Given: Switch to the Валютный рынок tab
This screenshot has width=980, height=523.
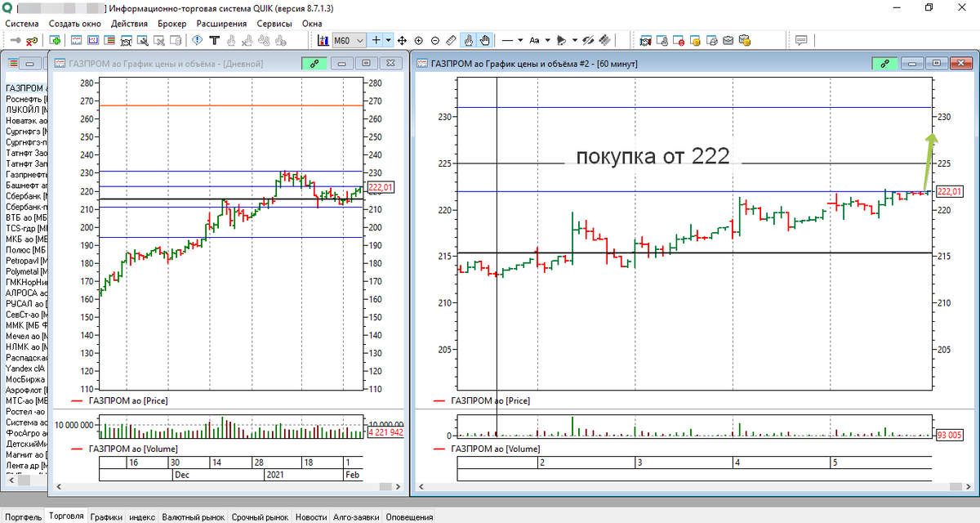Looking at the screenshot, I should coord(193,516).
